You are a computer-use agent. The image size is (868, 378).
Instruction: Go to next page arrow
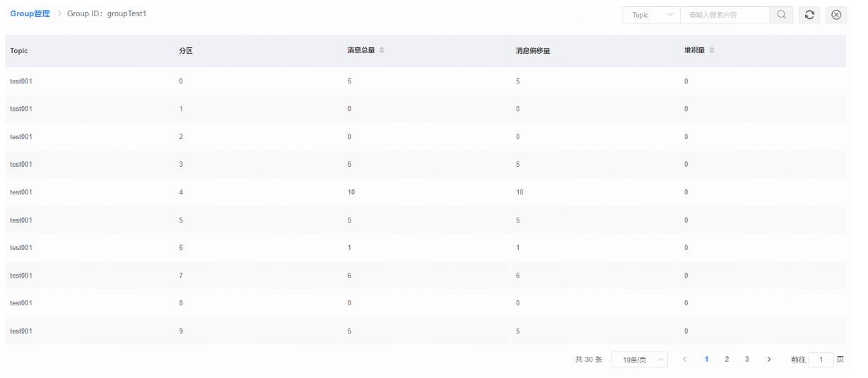[769, 360]
